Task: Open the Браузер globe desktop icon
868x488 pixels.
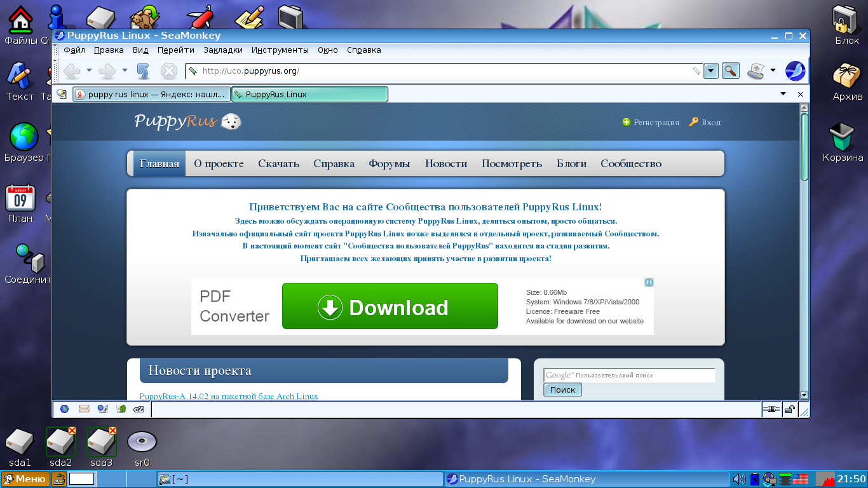Action: point(24,136)
